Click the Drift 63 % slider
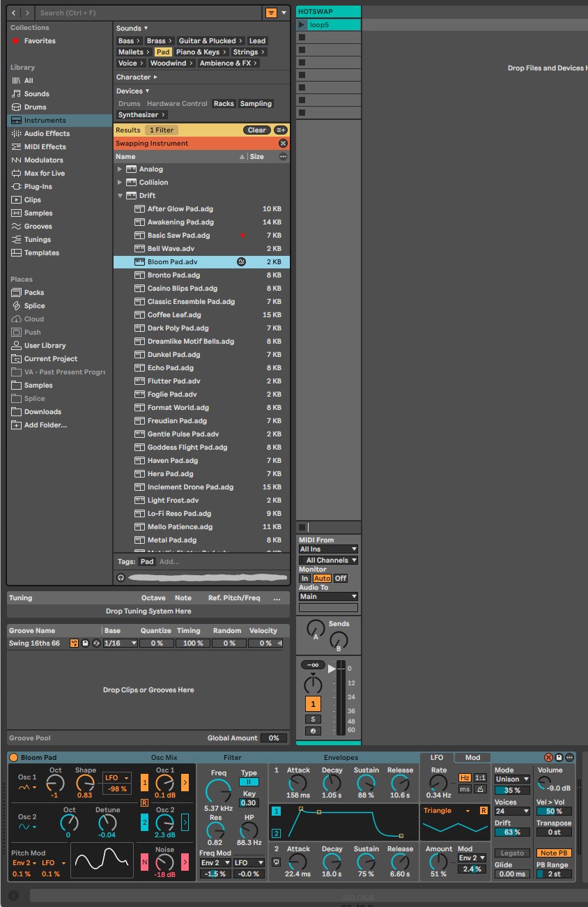The height and width of the screenshot is (907, 588). pyautogui.click(x=512, y=832)
